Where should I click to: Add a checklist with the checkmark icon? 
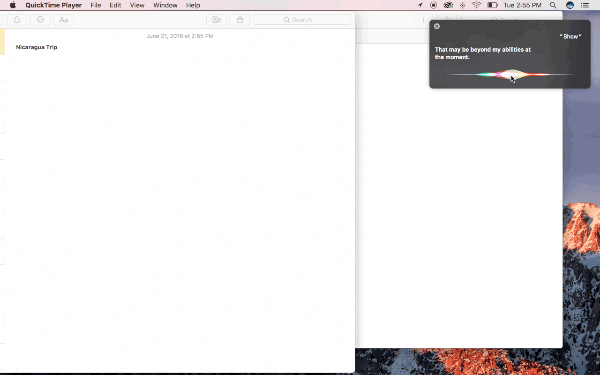pyautogui.click(x=40, y=20)
